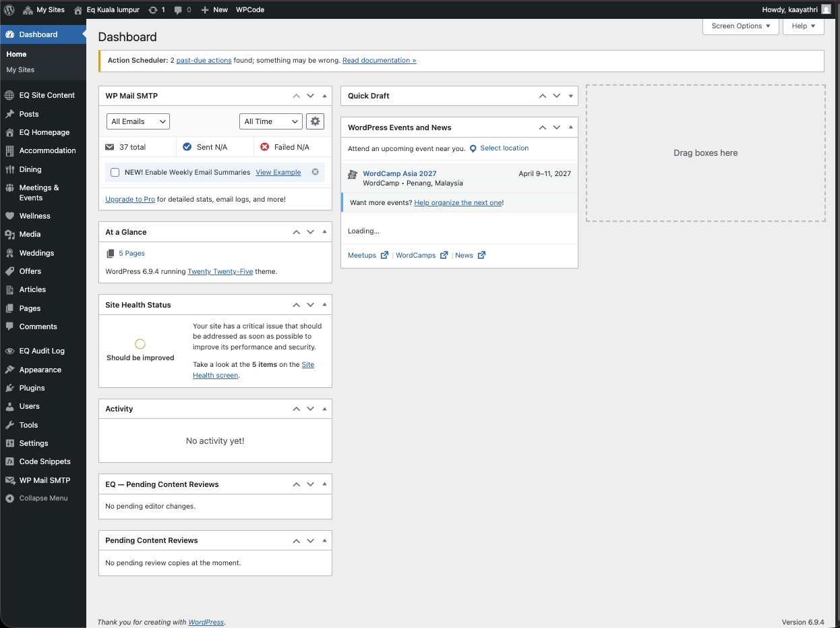Click the Meetups external link icon
840x628 pixels.
[384, 255]
